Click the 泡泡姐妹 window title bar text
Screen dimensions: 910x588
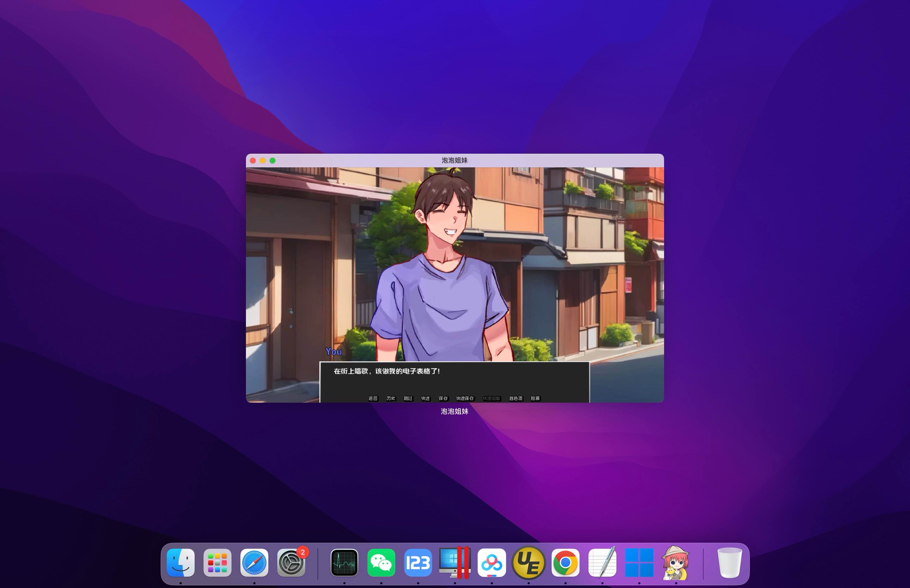coord(455,160)
